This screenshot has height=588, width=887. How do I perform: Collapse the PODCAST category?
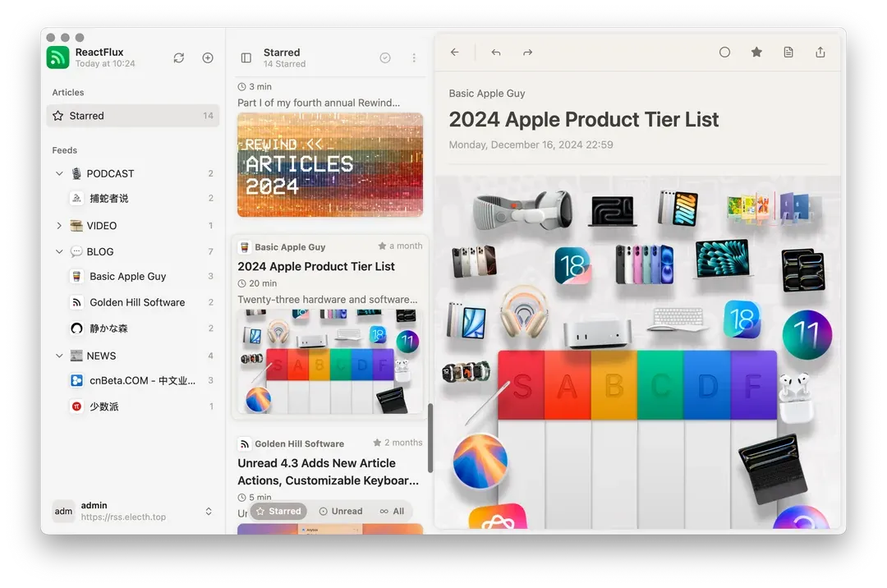click(59, 173)
